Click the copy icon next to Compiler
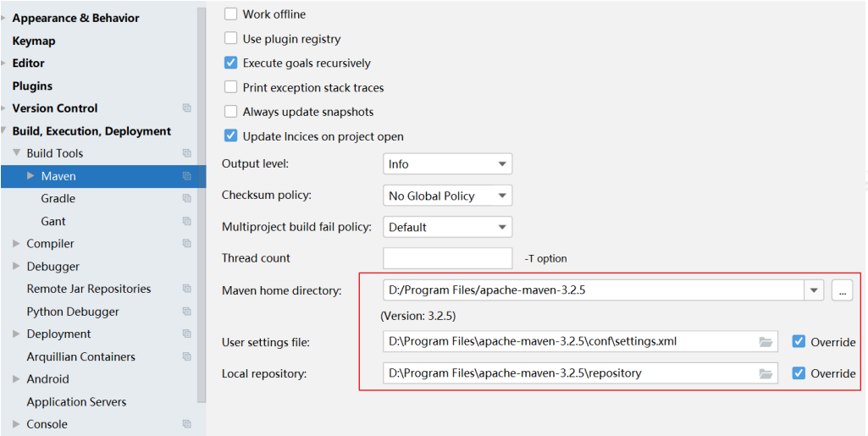 [186, 244]
